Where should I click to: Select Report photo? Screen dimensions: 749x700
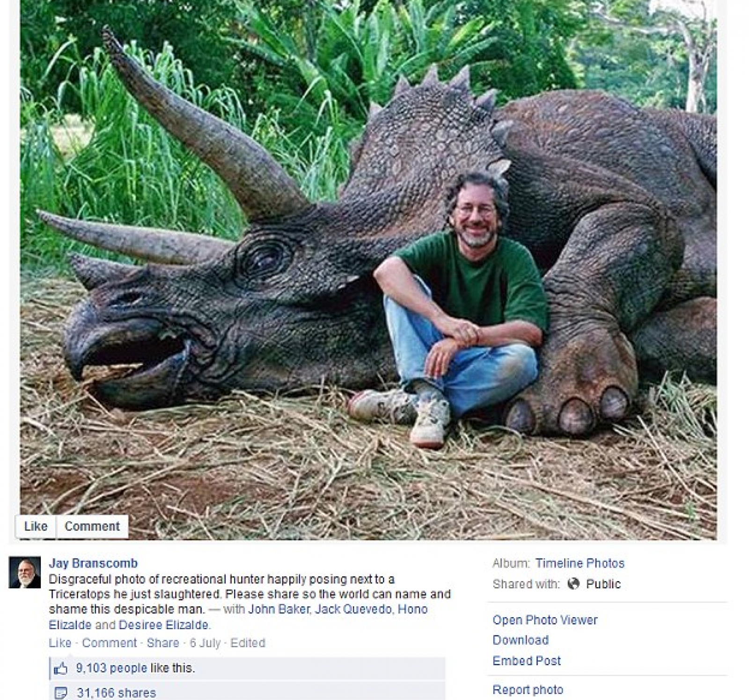[x=528, y=690]
